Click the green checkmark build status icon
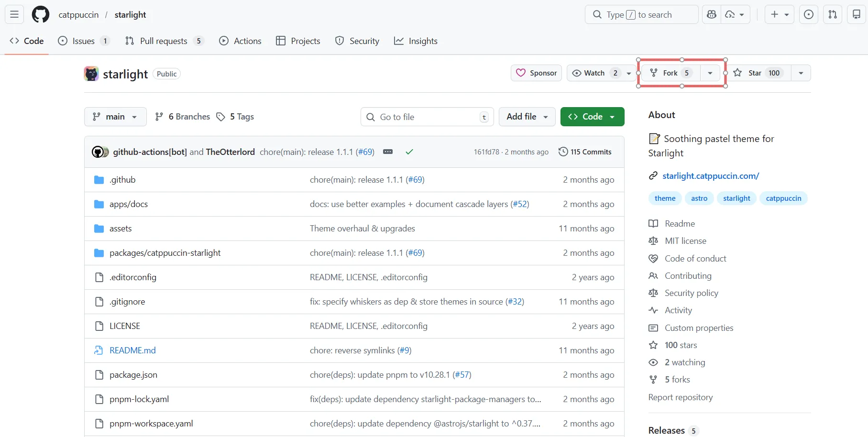 pyautogui.click(x=409, y=152)
